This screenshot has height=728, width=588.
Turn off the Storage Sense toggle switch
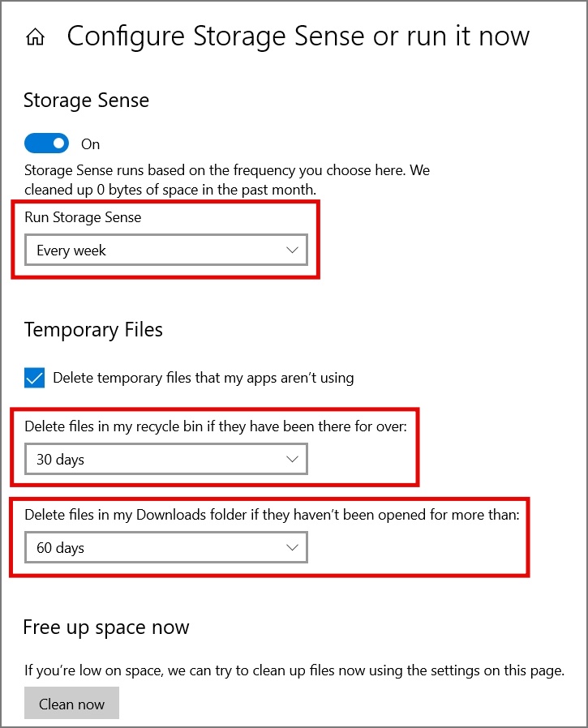point(46,143)
